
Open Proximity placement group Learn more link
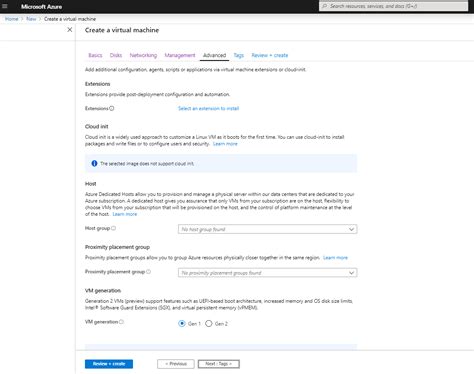coord(335,258)
